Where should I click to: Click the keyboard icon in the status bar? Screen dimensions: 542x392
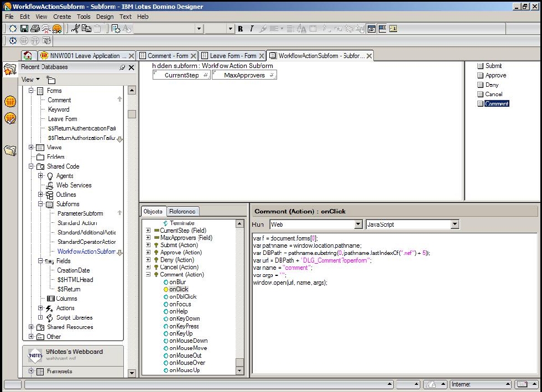[522, 384]
